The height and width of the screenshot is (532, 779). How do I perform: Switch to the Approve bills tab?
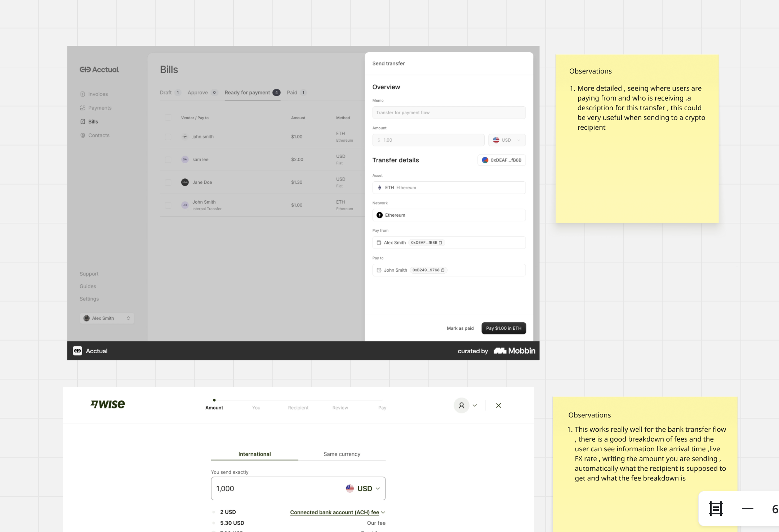(x=202, y=93)
